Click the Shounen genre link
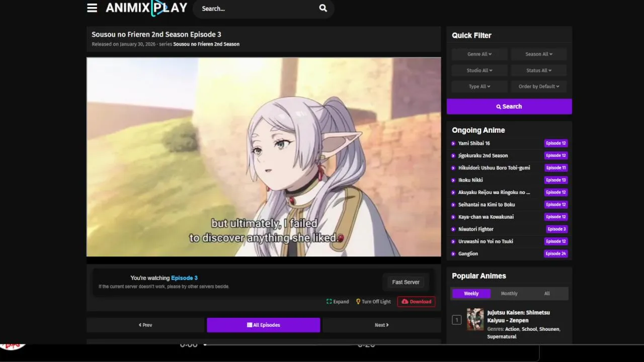 tap(549, 329)
